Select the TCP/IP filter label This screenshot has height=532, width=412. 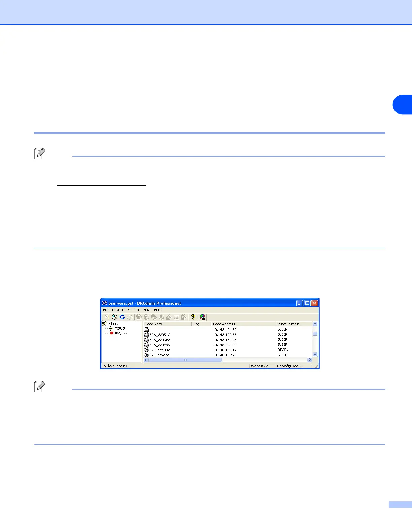coord(120,328)
